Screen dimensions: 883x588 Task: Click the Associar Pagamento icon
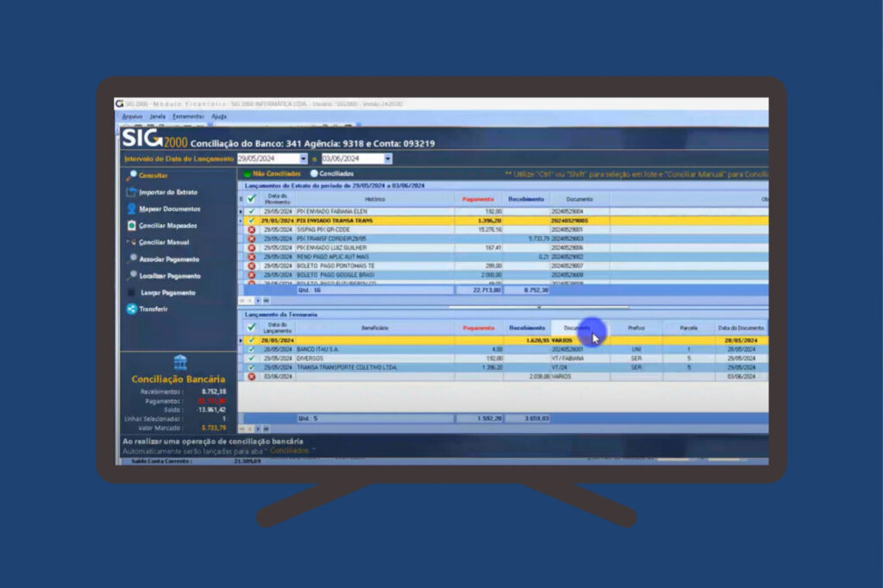tap(132, 259)
